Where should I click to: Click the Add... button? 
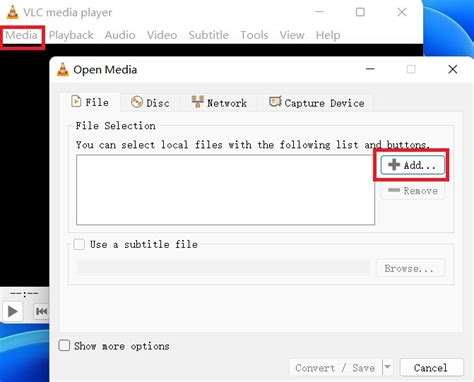click(413, 165)
